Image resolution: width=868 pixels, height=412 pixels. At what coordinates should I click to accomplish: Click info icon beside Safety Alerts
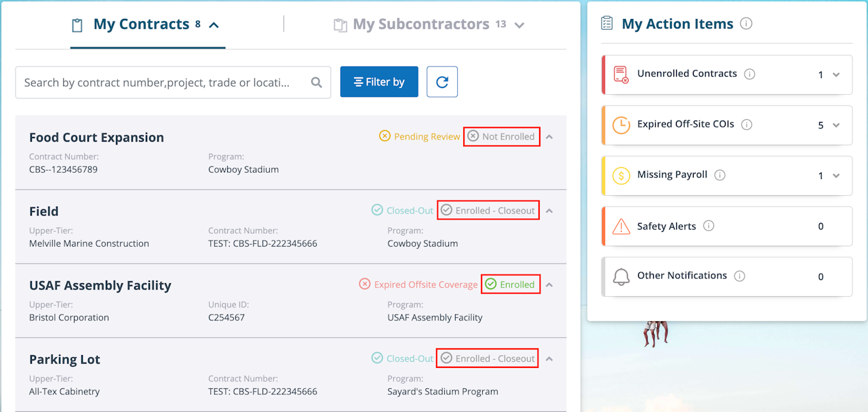(709, 226)
